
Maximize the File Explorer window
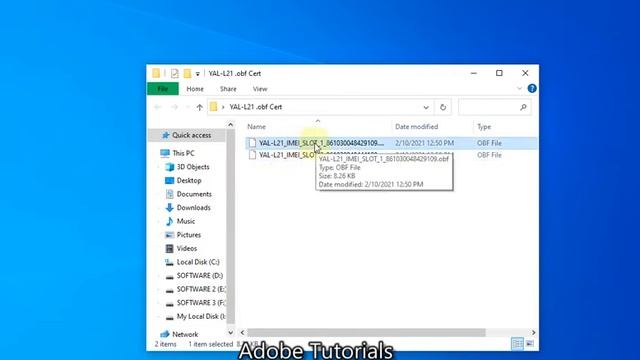(x=499, y=73)
